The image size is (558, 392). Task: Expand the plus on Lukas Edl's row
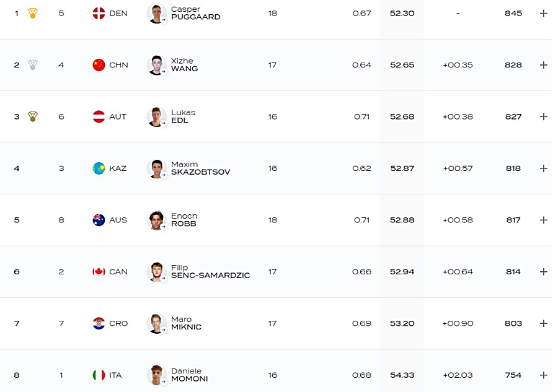coord(543,116)
